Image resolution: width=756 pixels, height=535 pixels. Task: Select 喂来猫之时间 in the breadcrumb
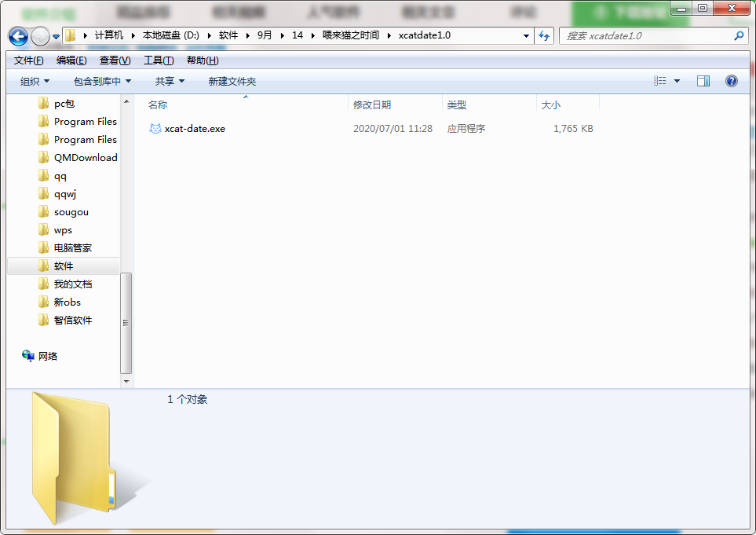tap(350, 35)
